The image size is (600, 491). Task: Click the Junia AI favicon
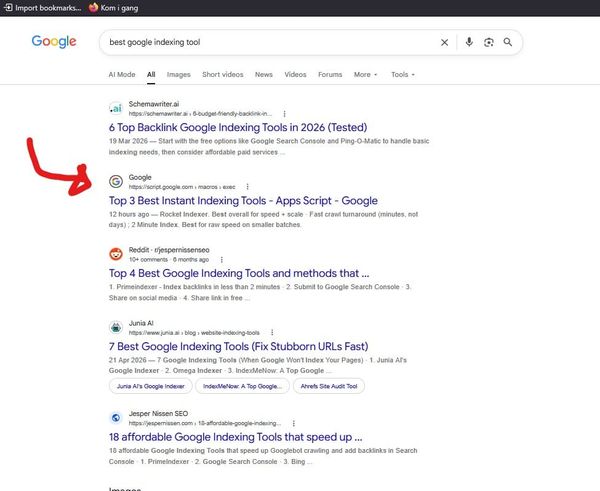116,327
